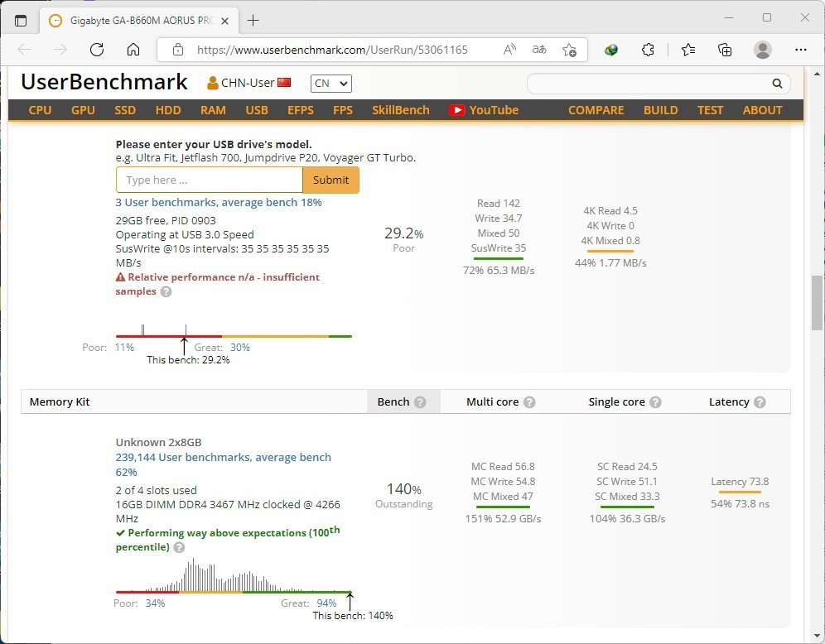Open the tab actions menu button
Screen dimensions: 825x644
coord(21,20)
